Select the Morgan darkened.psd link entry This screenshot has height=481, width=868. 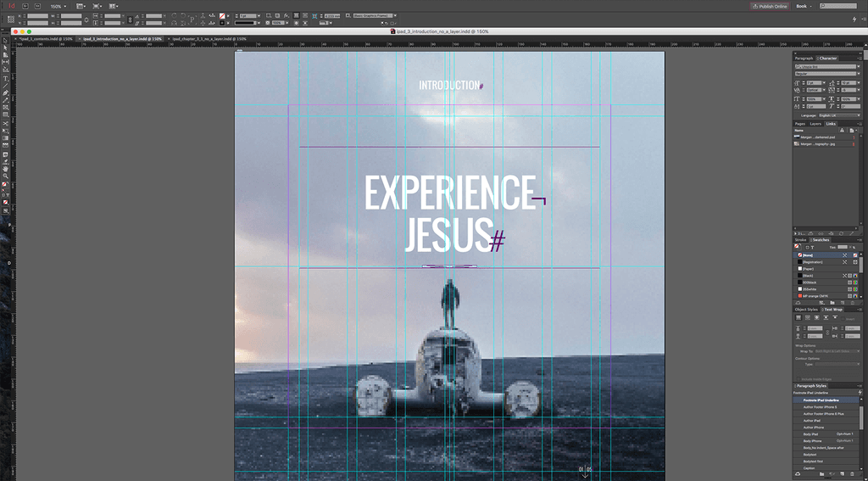pos(818,137)
